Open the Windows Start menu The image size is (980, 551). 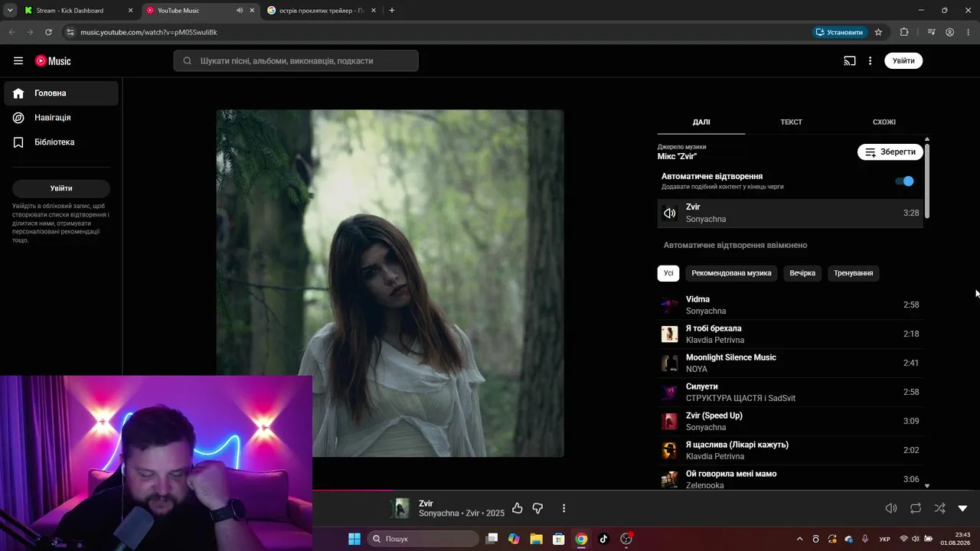coord(354,539)
